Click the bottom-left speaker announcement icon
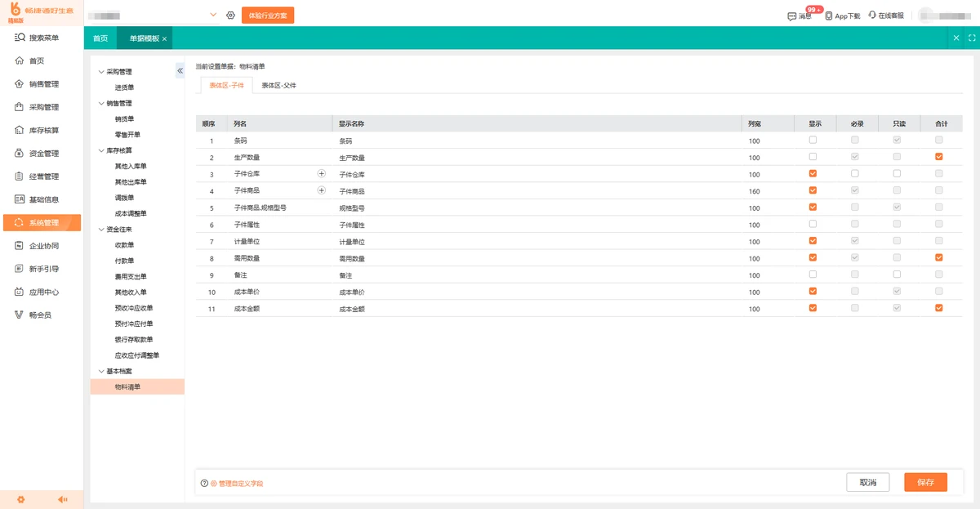The width and height of the screenshot is (980, 509). point(62,499)
